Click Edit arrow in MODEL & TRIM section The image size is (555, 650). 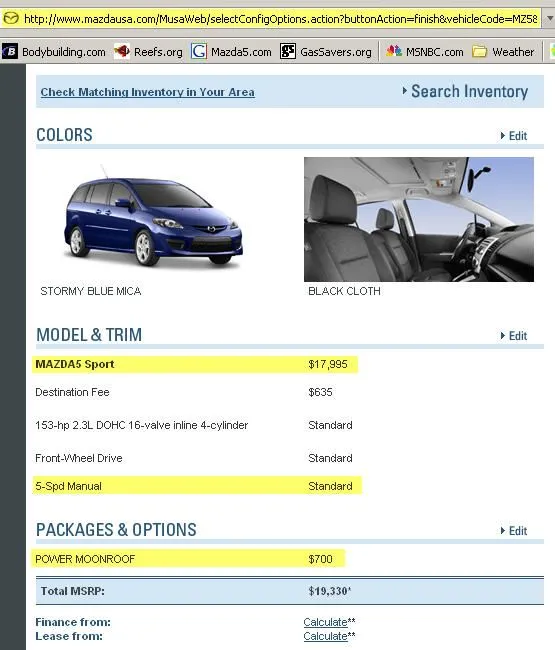(x=514, y=336)
